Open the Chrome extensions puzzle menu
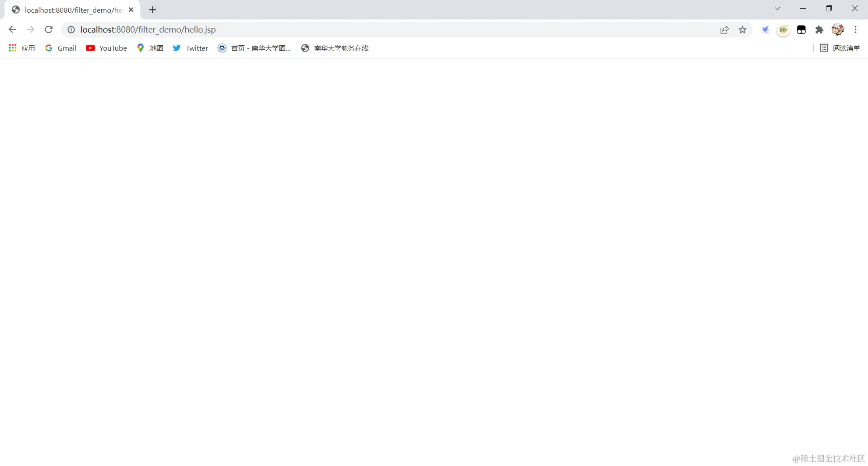The width and height of the screenshot is (868, 466). click(820, 29)
